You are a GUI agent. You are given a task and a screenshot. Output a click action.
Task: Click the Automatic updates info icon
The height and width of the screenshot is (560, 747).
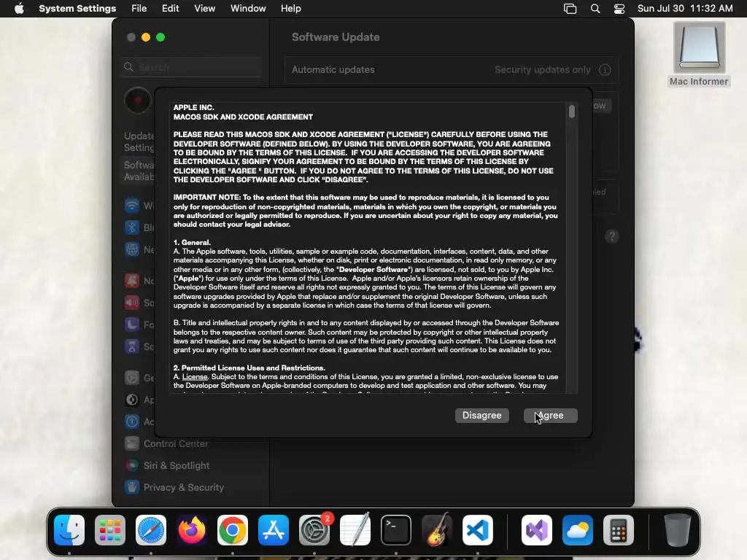click(x=605, y=69)
